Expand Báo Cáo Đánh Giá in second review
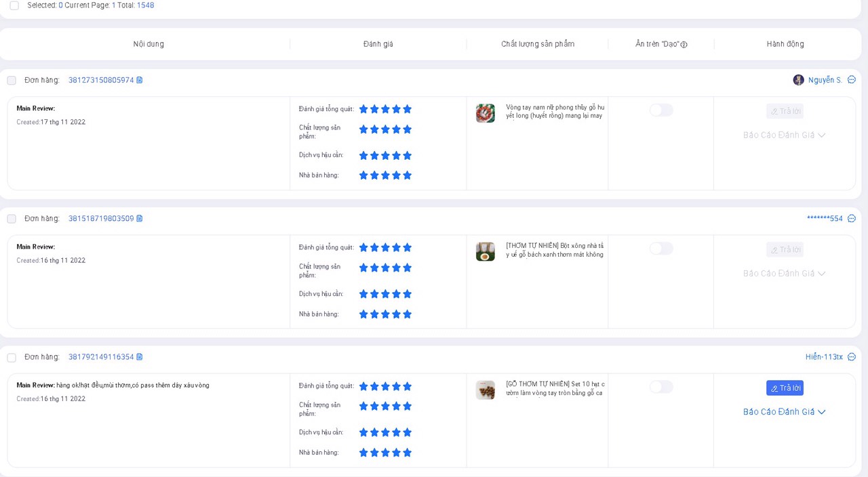 tap(784, 274)
